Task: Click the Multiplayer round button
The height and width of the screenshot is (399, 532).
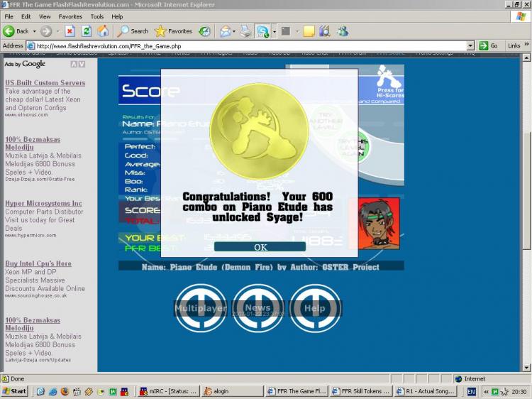Action: [200, 308]
